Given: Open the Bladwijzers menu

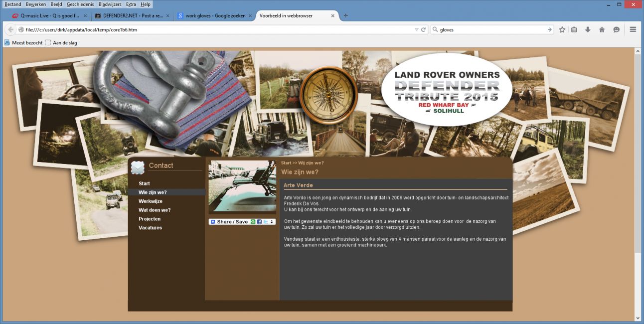Looking at the screenshot, I should coord(110,4).
